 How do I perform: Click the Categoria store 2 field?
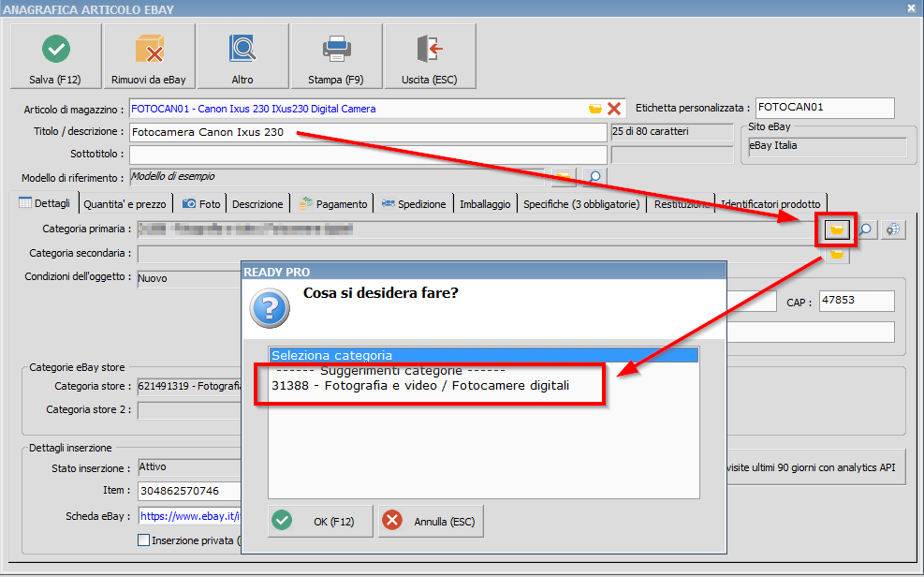point(190,410)
